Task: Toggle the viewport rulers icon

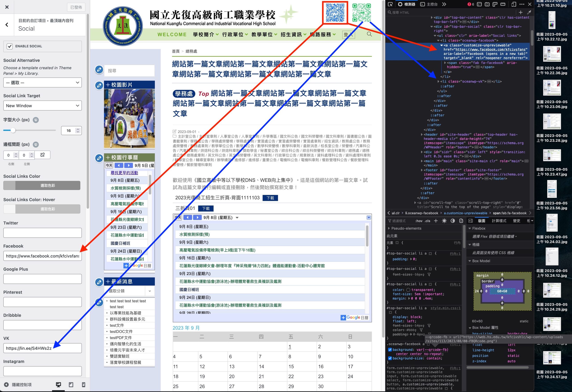Action: [495, 4]
